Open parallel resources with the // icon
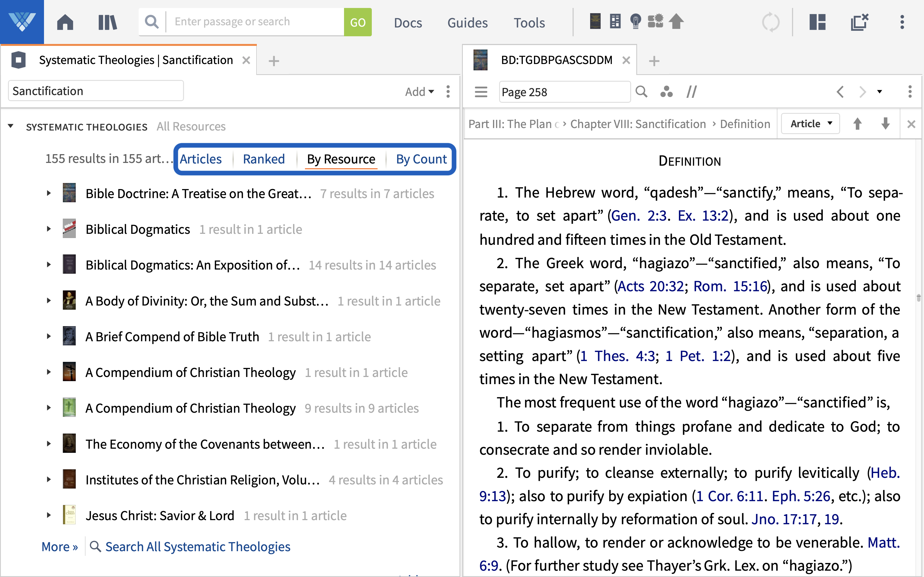Viewport: 924px width, 577px height. tap(691, 91)
